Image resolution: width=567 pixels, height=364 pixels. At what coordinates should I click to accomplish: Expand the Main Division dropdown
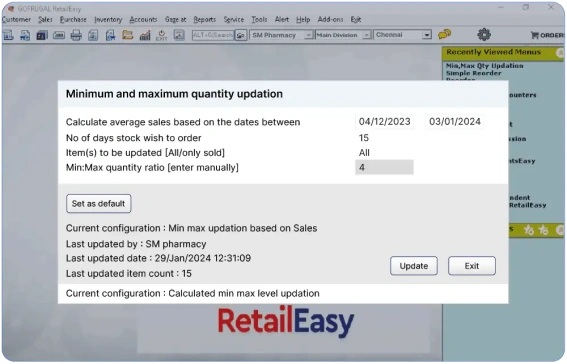[367, 35]
